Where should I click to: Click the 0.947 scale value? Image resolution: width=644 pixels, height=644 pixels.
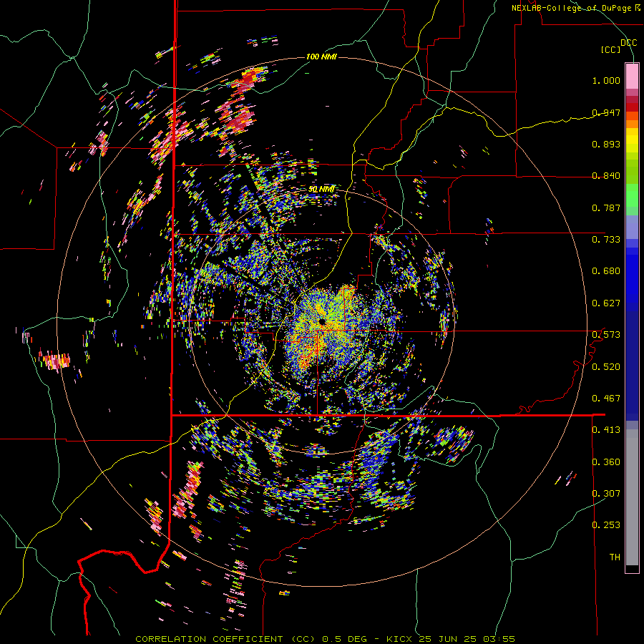(x=606, y=112)
